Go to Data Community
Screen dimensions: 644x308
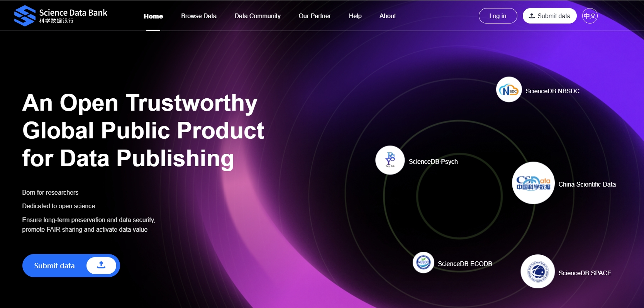(x=258, y=16)
